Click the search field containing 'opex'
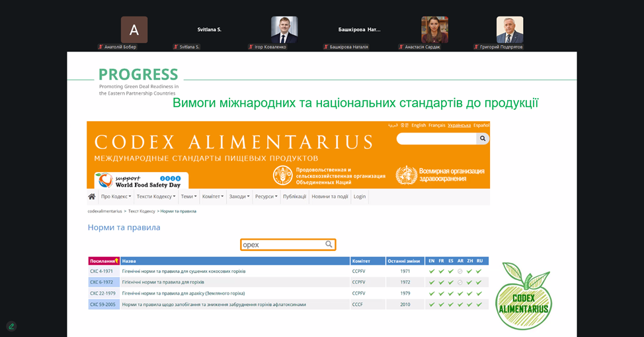644x337 pixels. tap(288, 244)
